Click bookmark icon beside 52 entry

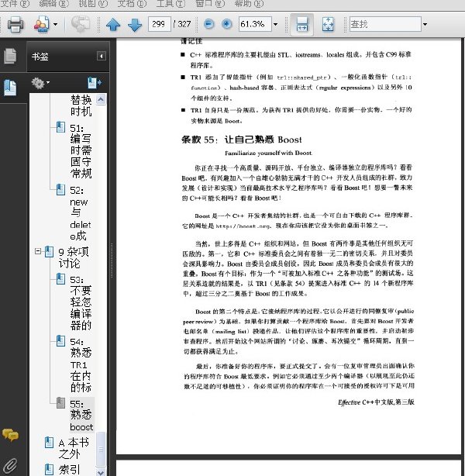(x=60, y=189)
